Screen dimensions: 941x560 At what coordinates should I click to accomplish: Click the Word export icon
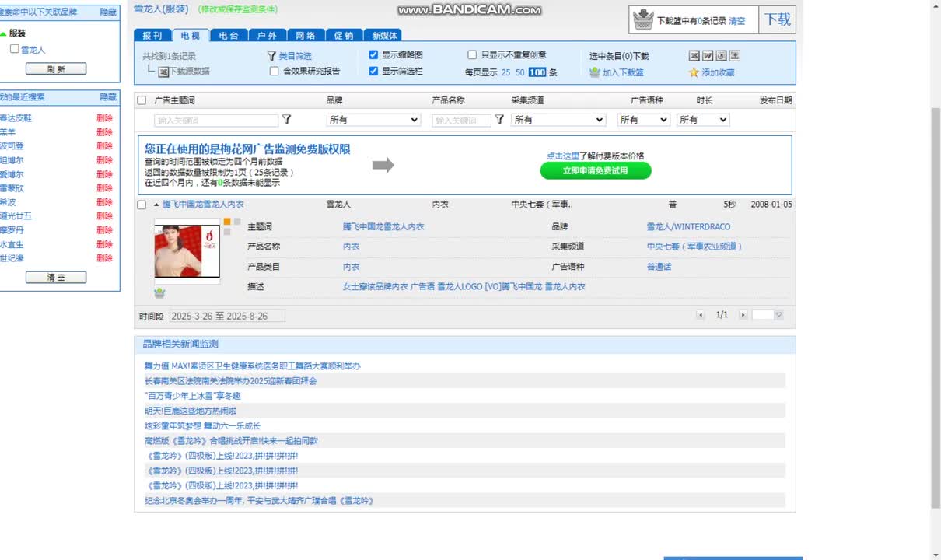pos(708,56)
